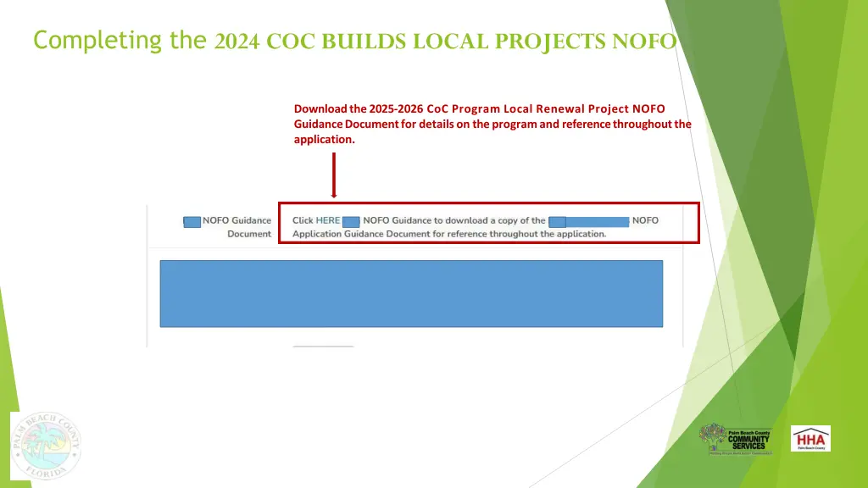Click the HHA house logo

tap(810, 439)
